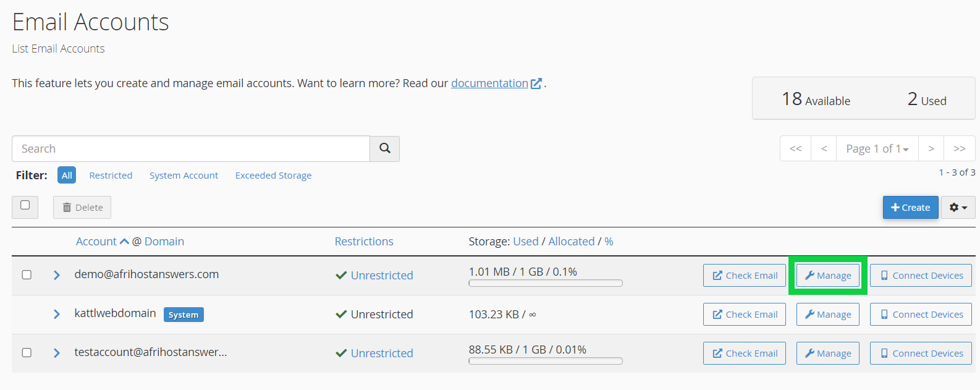Open the documentation link

coord(489,83)
